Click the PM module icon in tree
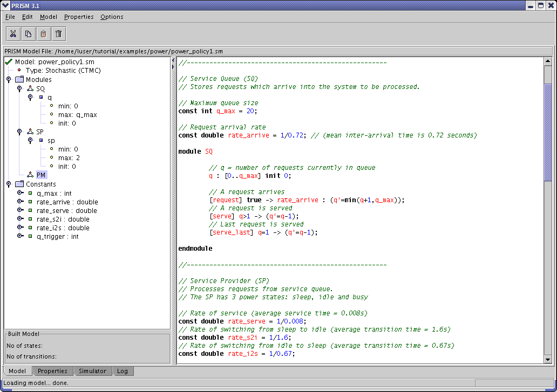 pos(31,175)
